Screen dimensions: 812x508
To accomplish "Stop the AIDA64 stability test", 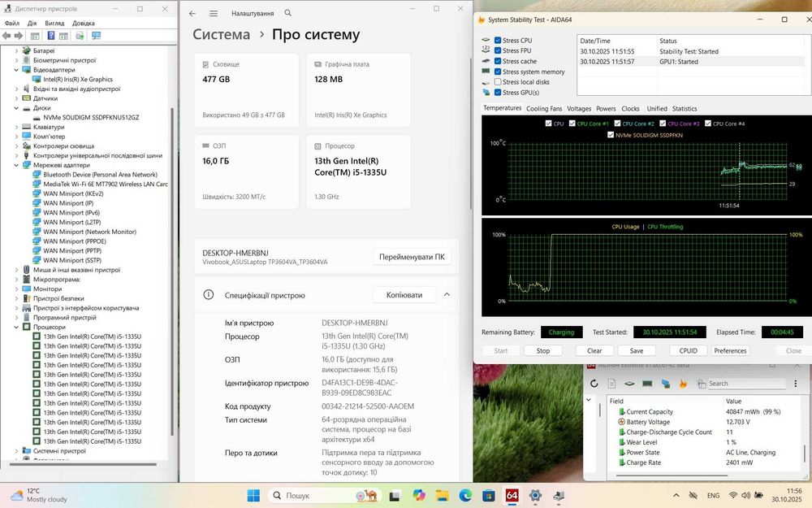I will coord(542,351).
